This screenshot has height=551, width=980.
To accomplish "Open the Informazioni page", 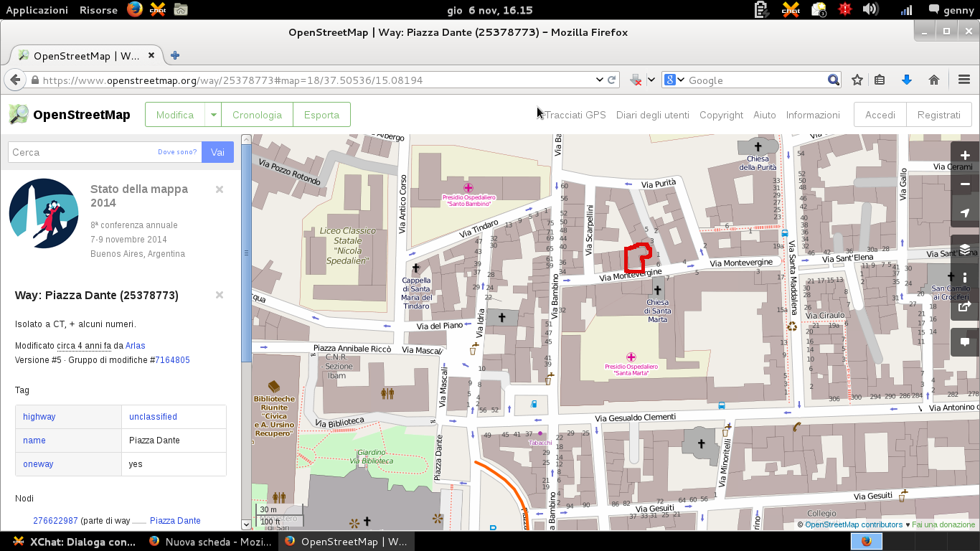I will [813, 115].
